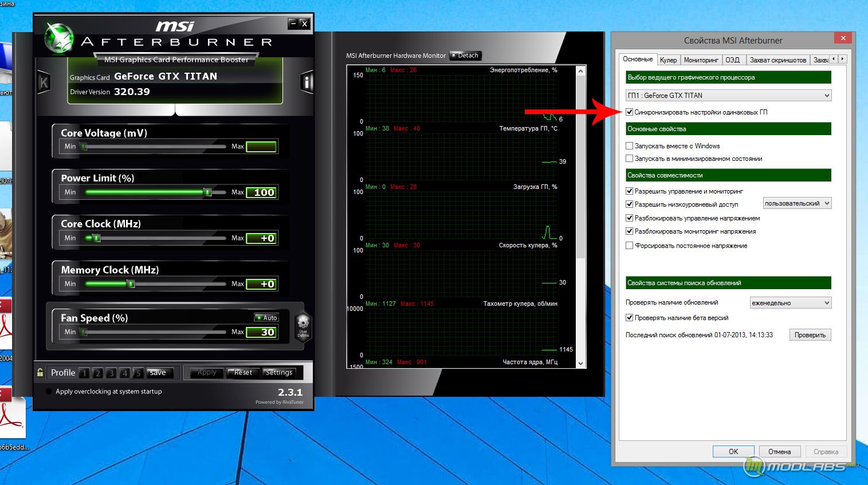Toggle Разблокировать мониторинг напряжения

tap(630, 231)
